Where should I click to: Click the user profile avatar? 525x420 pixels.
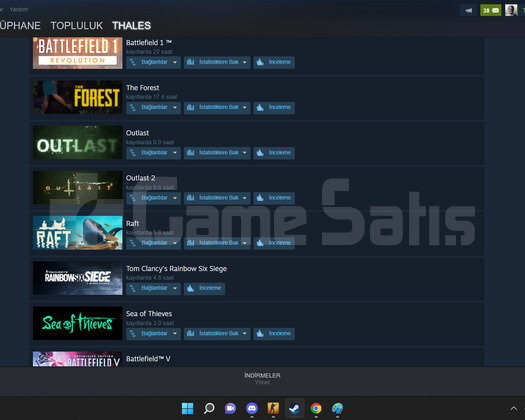[511, 10]
